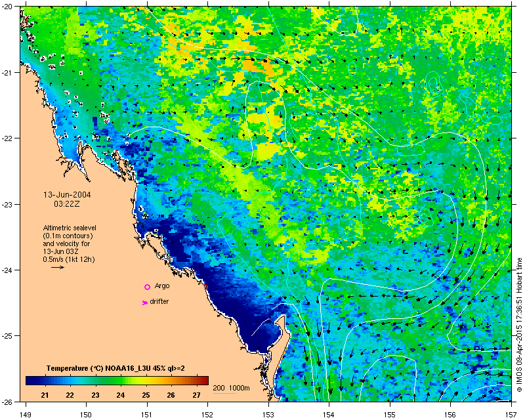Viewport: 525px width, 420px height.
Task: Click the longitude axis label 157
Action: point(512,414)
